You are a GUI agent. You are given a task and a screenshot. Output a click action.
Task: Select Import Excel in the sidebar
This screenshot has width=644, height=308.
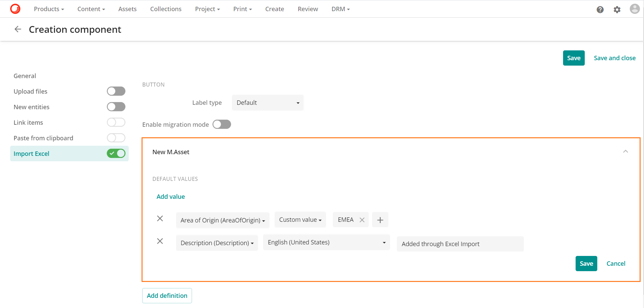31,153
